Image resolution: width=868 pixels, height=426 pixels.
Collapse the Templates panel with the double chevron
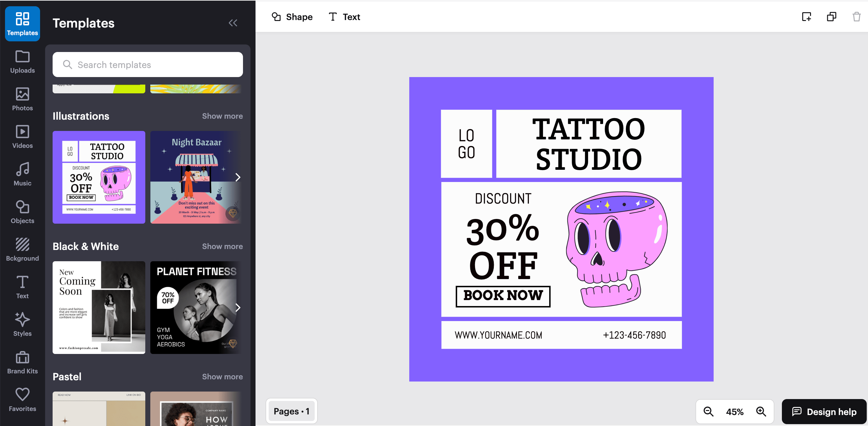click(233, 23)
